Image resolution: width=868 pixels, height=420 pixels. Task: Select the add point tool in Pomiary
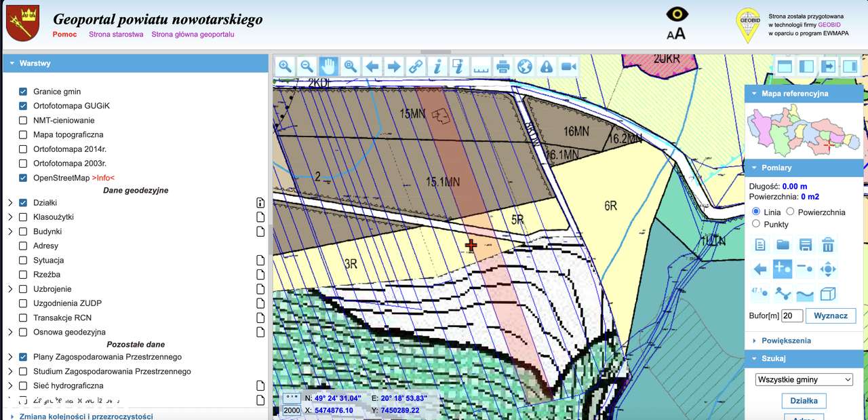coord(783,269)
